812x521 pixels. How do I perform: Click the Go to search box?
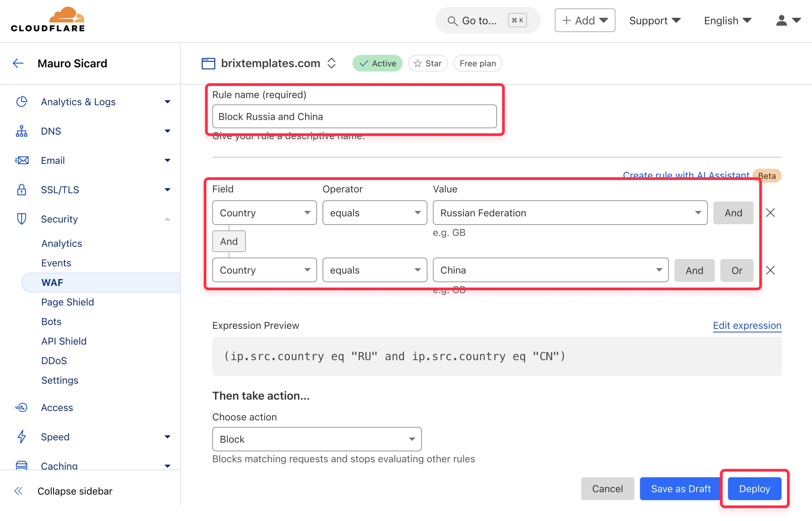[488, 20]
